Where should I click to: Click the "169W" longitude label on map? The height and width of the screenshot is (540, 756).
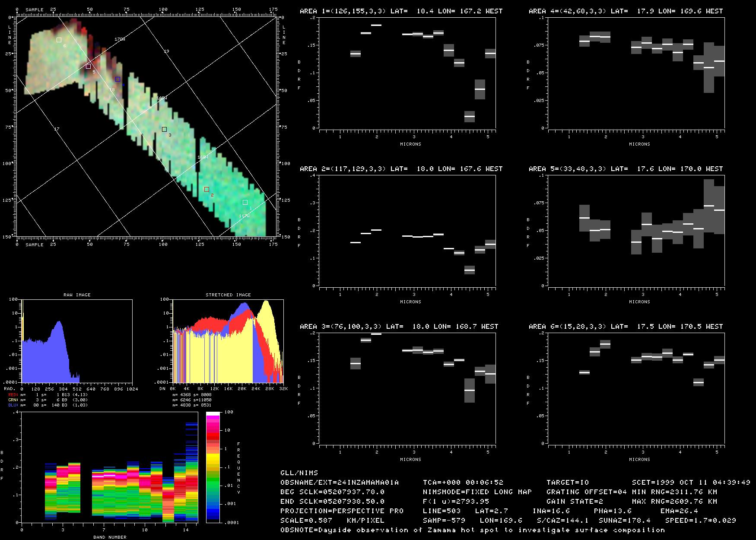[162, 98]
